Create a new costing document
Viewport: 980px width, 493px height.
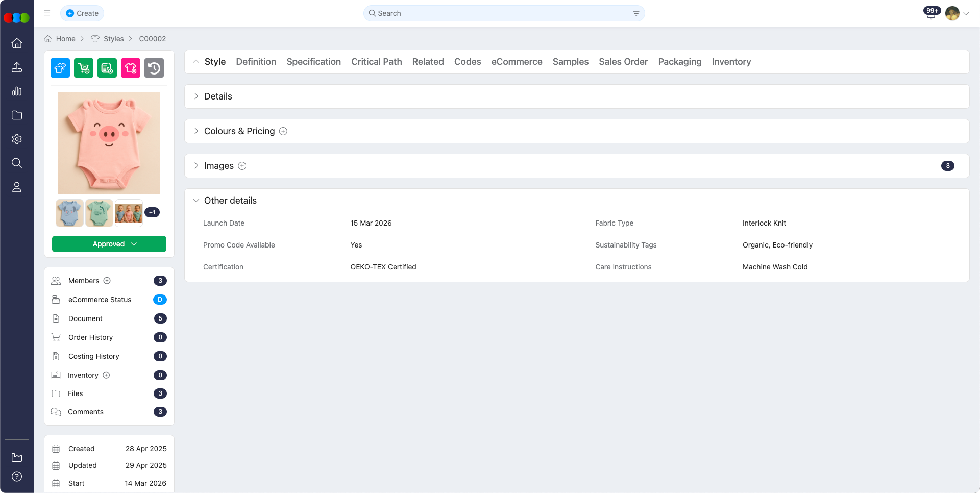[x=107, y=67]
